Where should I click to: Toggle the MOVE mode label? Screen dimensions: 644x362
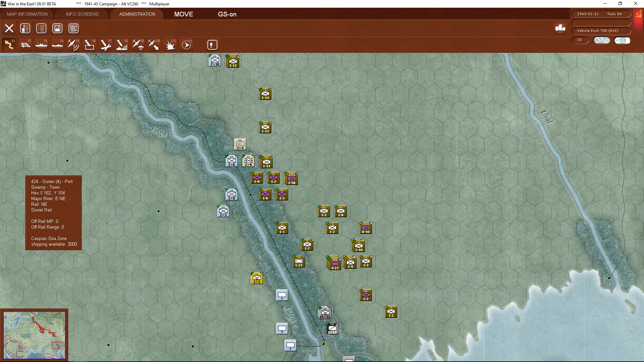coord(183,14)
